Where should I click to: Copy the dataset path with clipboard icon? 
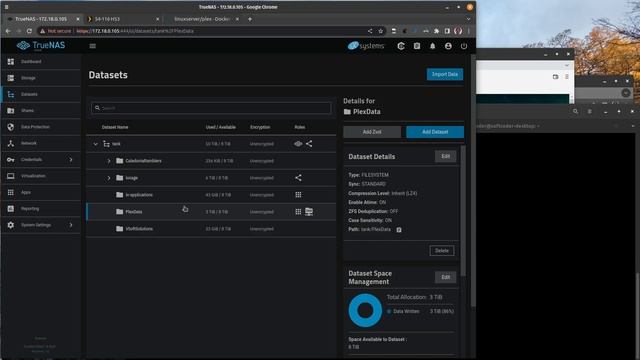pyautogui.click(x=399, y=230)
